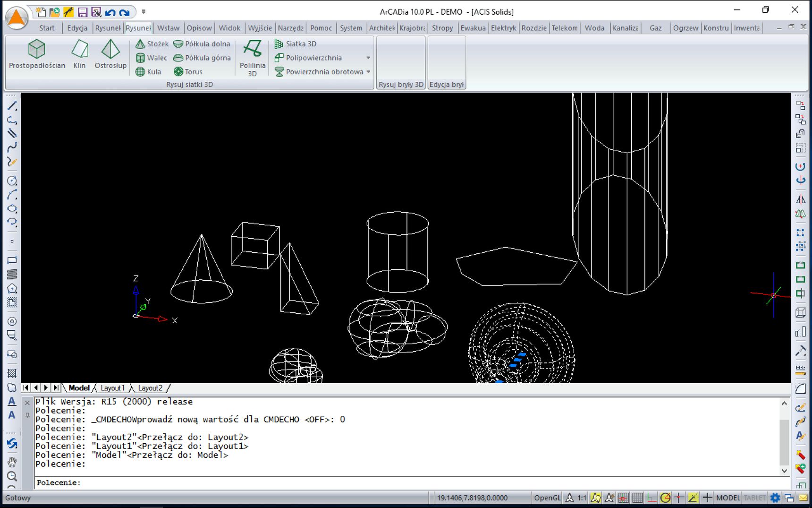Viewport: 812px width, 508px height.
Task: Click the Open file icon in quick access
Action: point(55,12)
